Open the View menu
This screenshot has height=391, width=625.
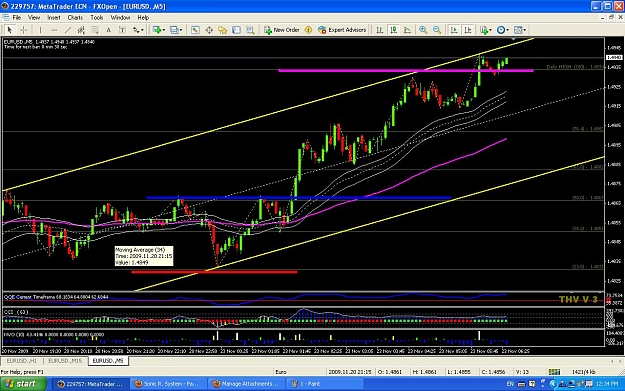[x=34, y=18]
